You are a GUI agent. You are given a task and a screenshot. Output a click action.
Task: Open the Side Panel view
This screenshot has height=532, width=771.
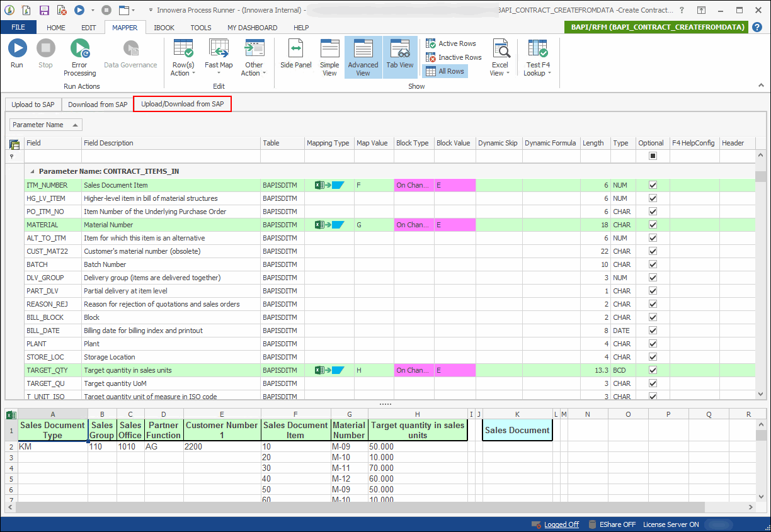(295, 49)
